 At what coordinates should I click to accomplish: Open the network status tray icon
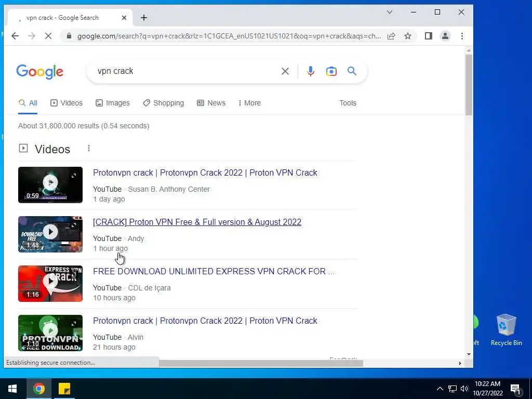point(453,389)
